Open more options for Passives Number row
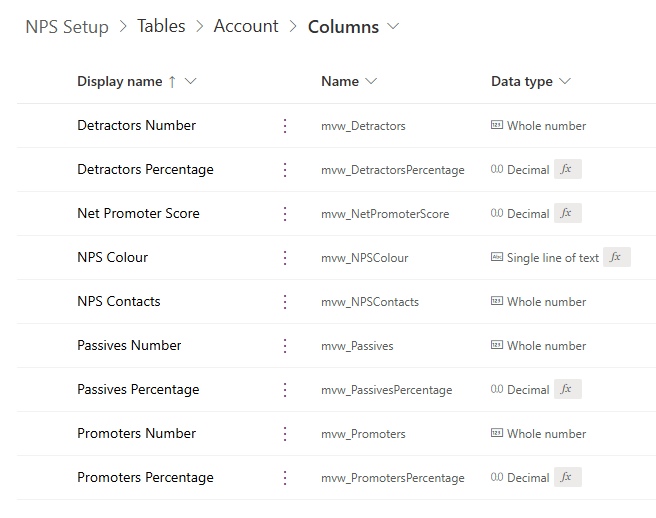The width and height of the screenshot is (656, 518). 285,346
